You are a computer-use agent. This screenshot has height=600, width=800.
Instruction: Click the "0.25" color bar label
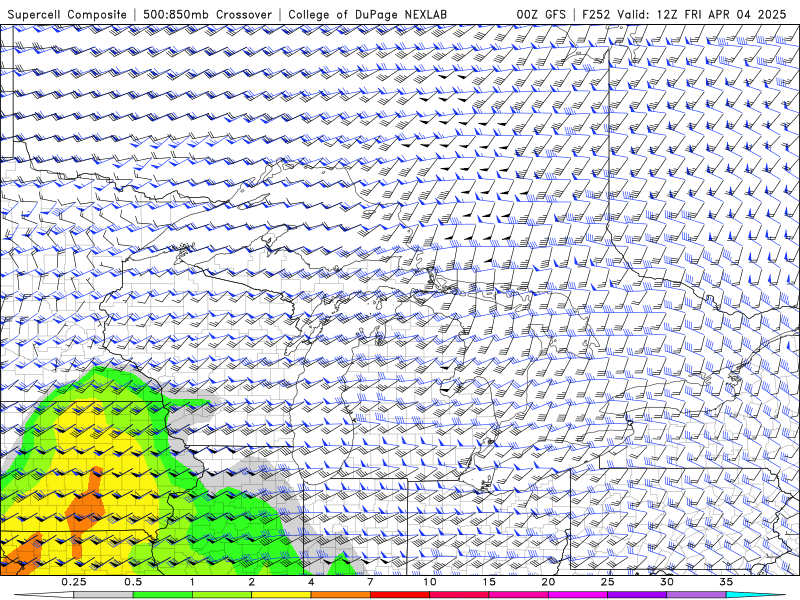point(74,582)
